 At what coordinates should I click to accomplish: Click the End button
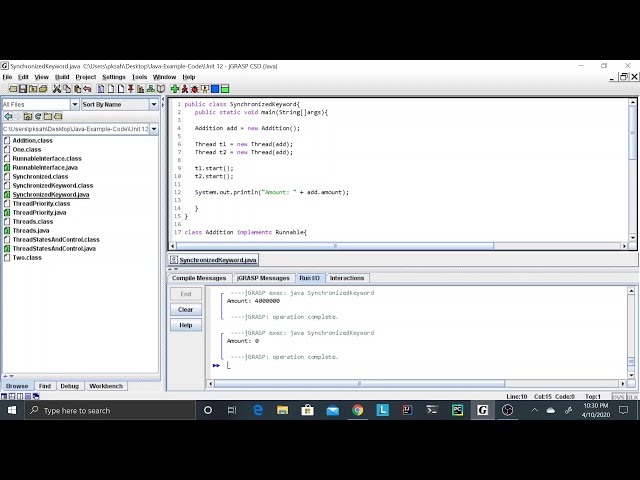coord(186,294)
